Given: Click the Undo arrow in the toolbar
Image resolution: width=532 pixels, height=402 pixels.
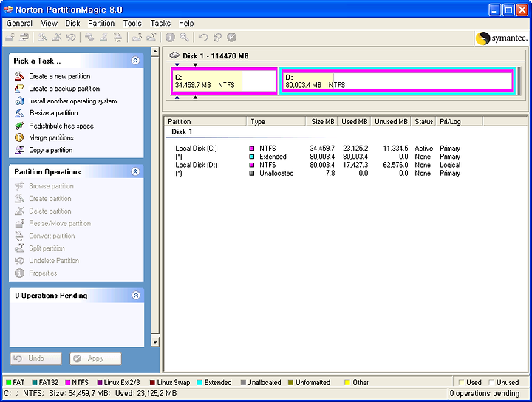Looking at the screenshot, I should point(203,37).
